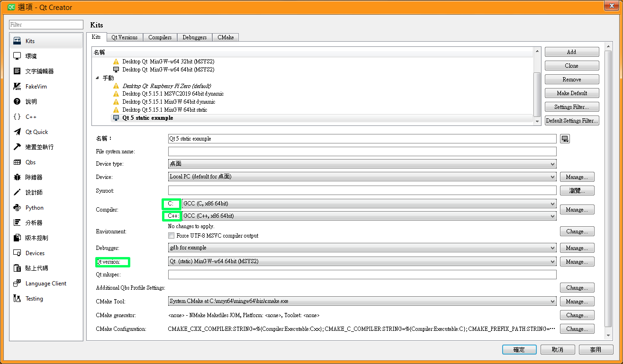Select the Testing flask icon
Viewport: 623px width, 364px height.
tap(17, 299)
